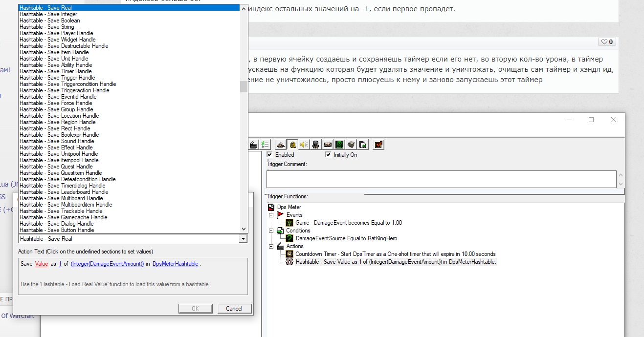The image size is (644, 337).
Task: Choose Hashtable - Save String
Action: (x=129, y=27)
